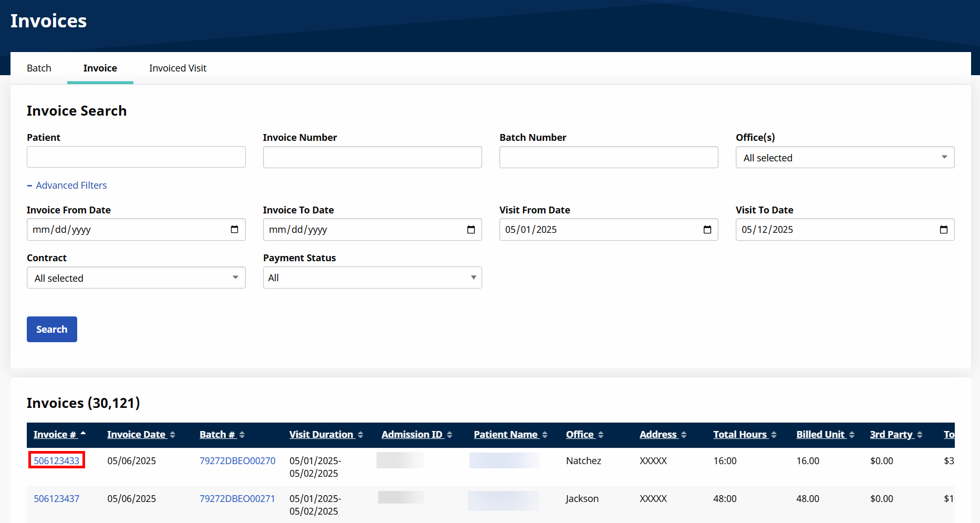The width and height of the screenshot is (980, 523).
Task: Switch to the Invoiced Visit tab
Action: pyautogui.click(x=178, y=68)
